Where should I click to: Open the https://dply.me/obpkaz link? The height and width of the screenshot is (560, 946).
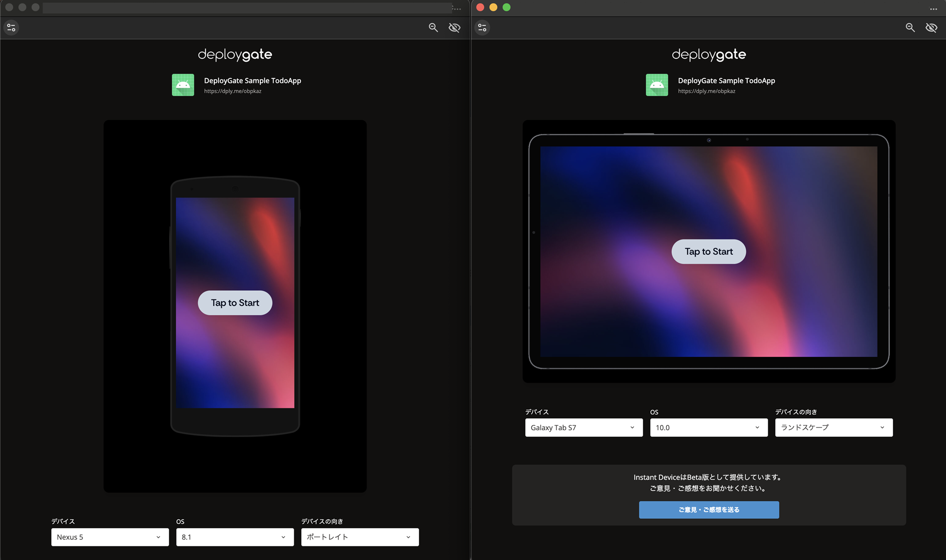232,91
